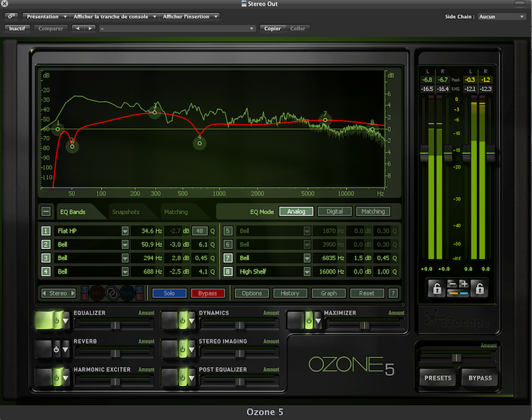Viewport: 532px width, 420px height.
Task: Select Analog EQ mode
Action: pyautogui.click(x=296, y=211)
